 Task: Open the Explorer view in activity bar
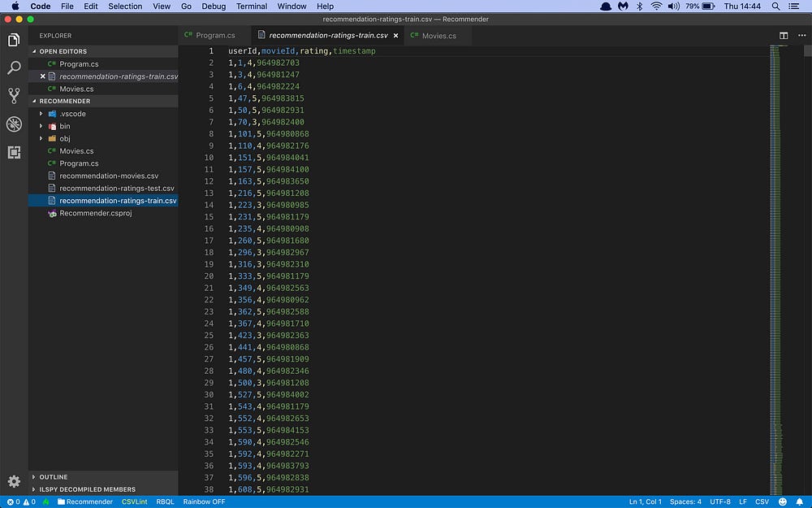14,40
